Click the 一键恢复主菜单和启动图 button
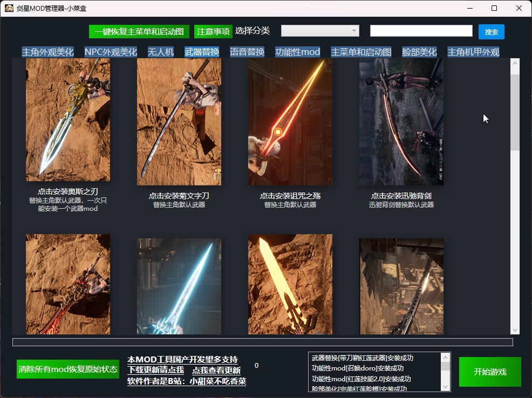Screen dimensions: 532x398 pyautogui.click(x=139, y=31)
